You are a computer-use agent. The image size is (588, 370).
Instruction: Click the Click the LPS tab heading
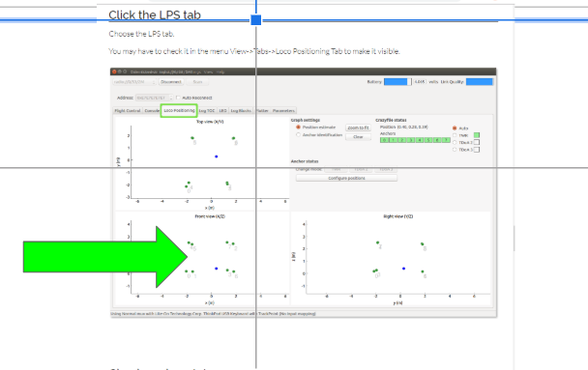tap(155, 15)
